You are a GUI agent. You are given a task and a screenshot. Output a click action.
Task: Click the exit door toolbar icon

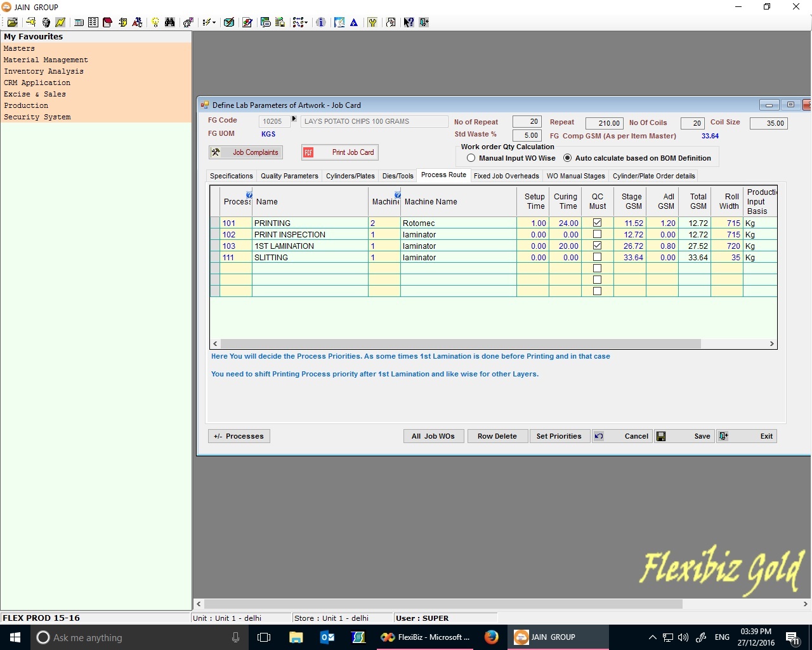(x=424, y=22)
